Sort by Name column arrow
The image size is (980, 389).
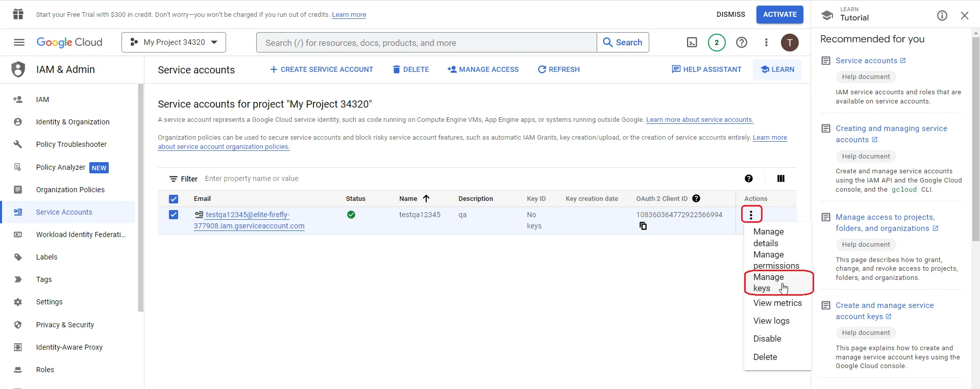point(426,198)
